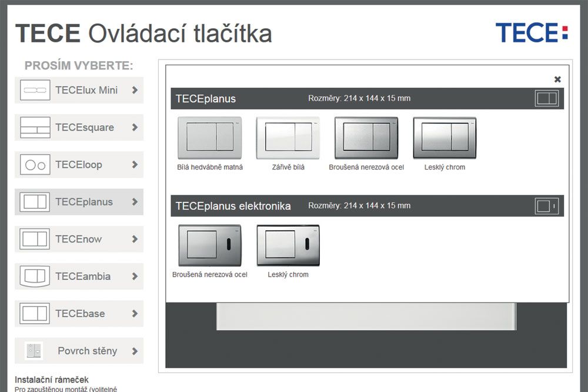Click the TECEloop round-button plate icon
Screen dimensions: 588x392
pos(35,164)
